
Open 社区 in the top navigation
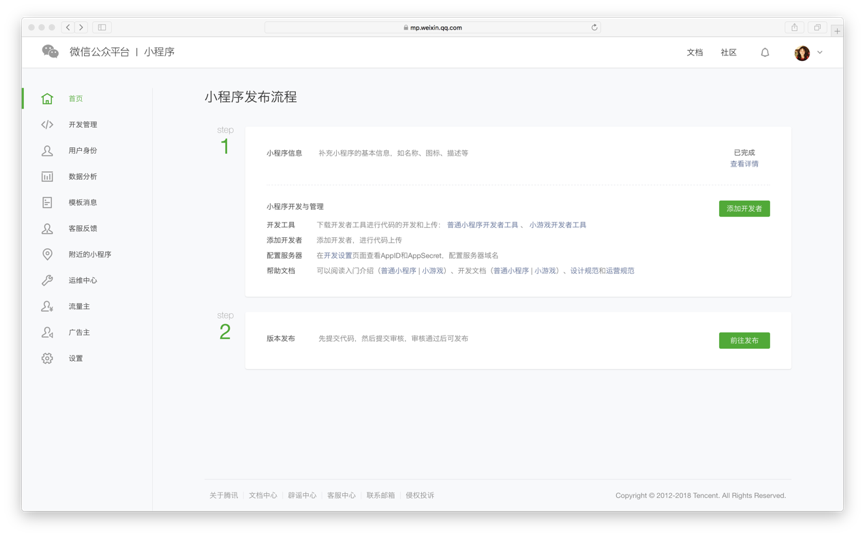click(728, 52)
